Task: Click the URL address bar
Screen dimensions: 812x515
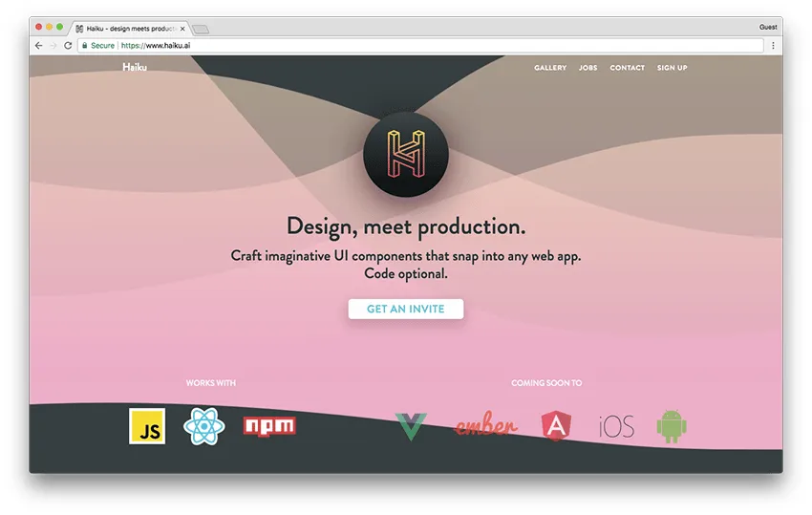Action: [420, 46]
